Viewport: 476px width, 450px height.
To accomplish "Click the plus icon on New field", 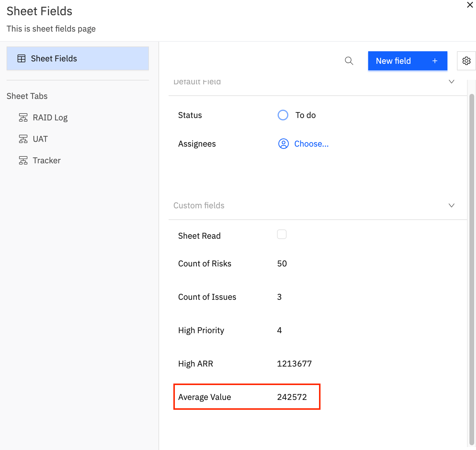I will 435,61.
